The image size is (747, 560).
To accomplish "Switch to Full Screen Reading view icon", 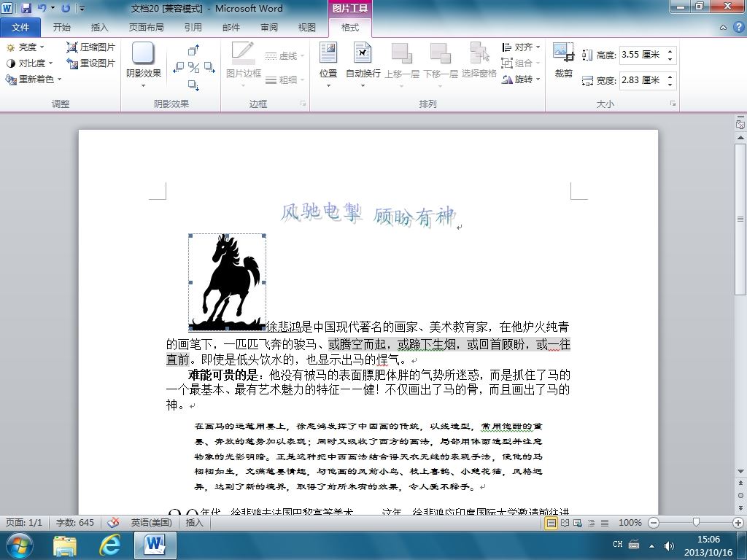I will click(565, 523).
